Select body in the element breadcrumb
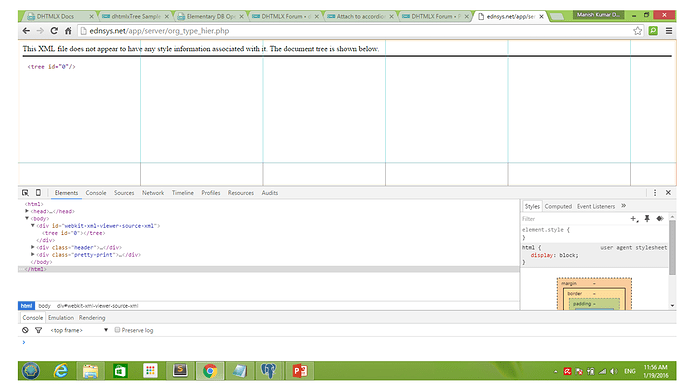This screenshot has width=690, height=388. (44, 306)
